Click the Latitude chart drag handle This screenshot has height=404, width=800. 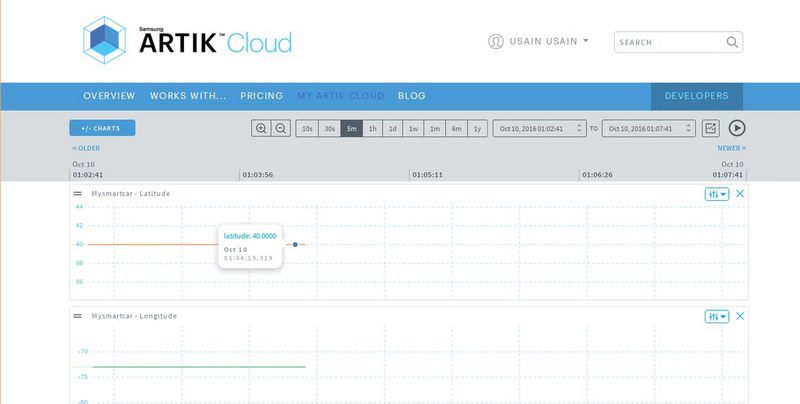[x=78, y=194]
